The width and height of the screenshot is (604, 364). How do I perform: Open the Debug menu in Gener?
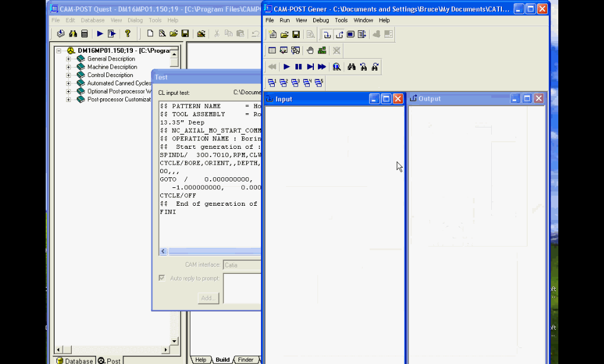321,20
